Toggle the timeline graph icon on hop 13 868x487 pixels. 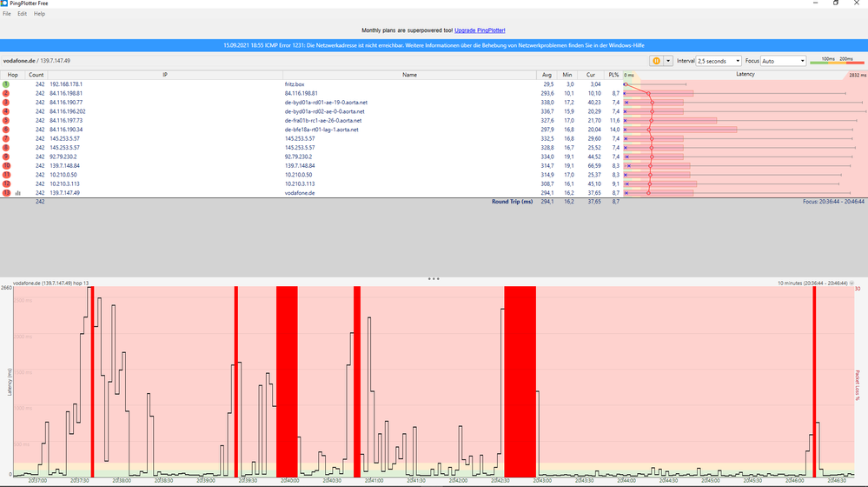[x=17, y=193]
